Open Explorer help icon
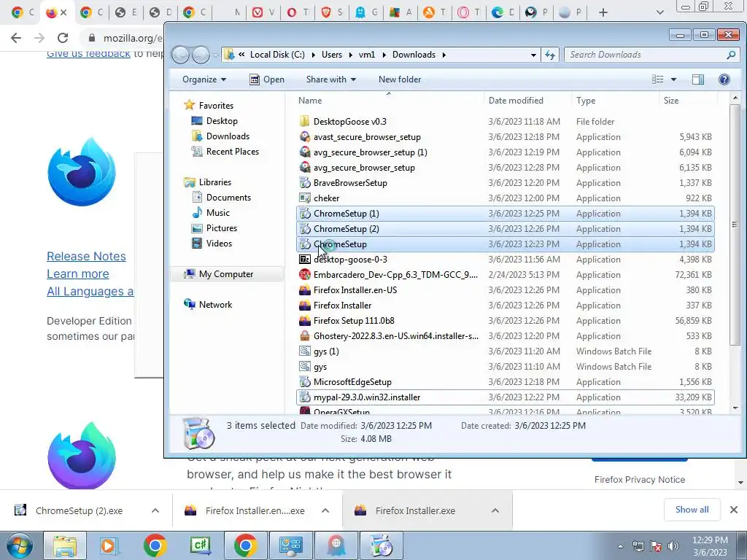This screenshot has width=747, height=560. coord(724,79)
